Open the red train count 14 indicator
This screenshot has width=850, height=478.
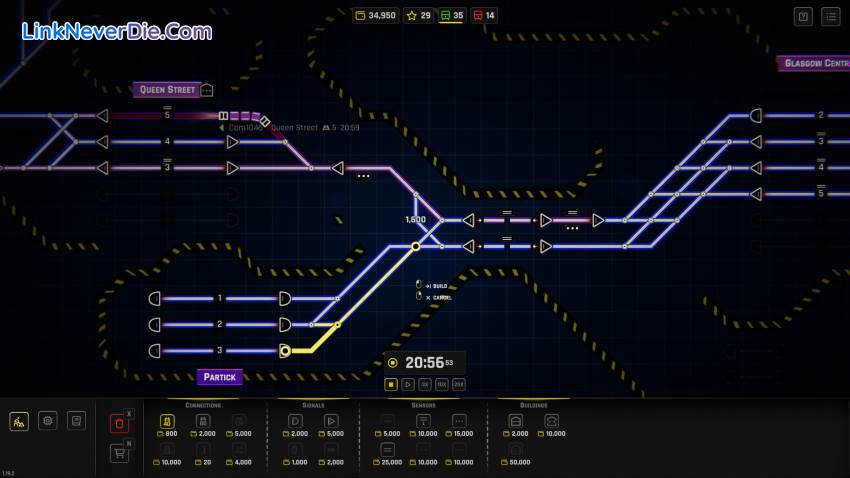coord(484,15)
